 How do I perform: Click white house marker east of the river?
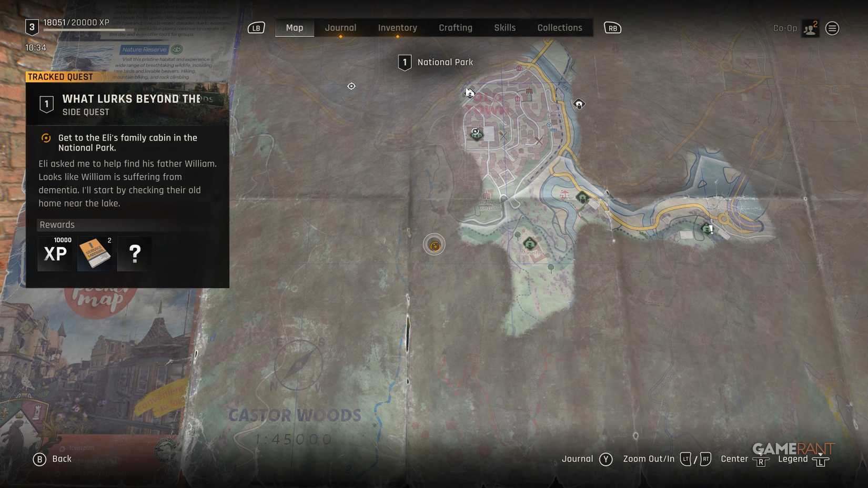(x=579, y=104)
